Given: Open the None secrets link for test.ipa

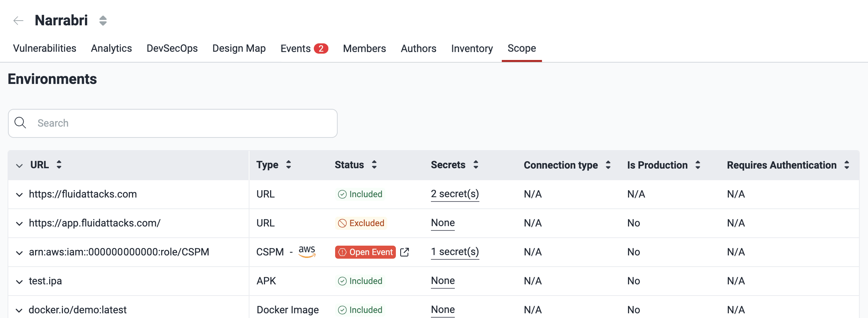Looking at the screenshot, I should tap(443, 281).
